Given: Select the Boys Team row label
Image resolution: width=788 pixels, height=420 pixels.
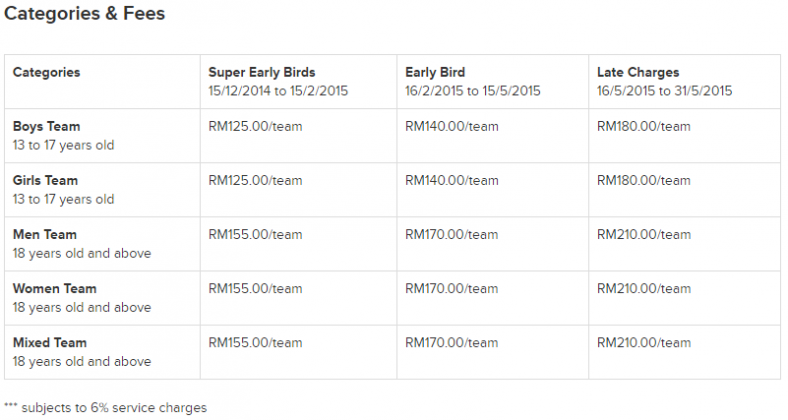Looking at the screenshot, I should click(46, 127).
